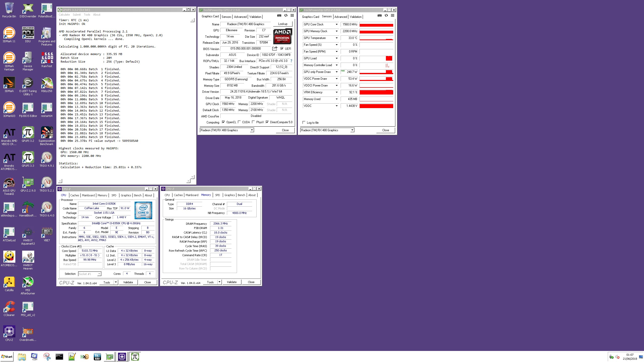Click GPUPI vertical scrollbar down arrow
This screenshot has width=644, height=362.
[x=192, y=177]
